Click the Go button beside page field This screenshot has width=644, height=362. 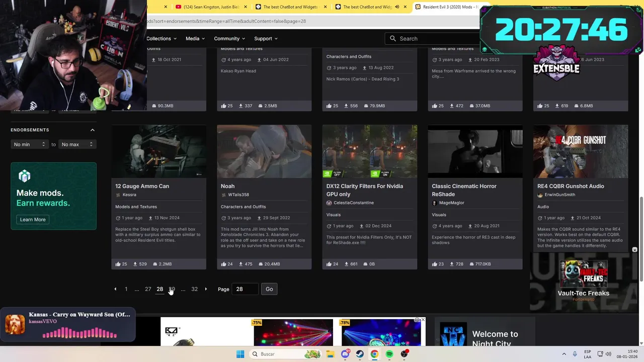point(269,289)
